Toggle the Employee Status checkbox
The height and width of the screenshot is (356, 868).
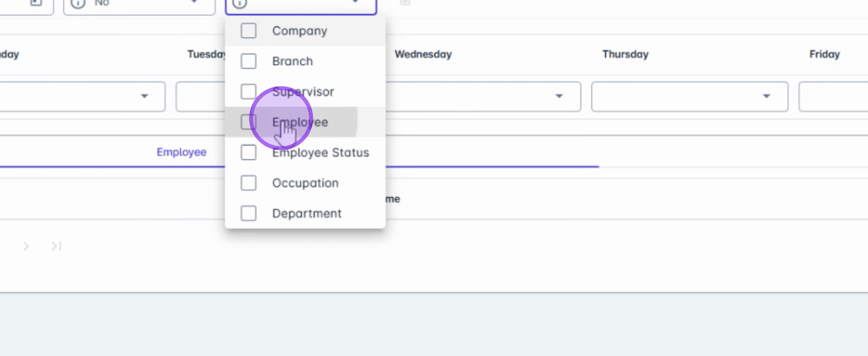click(248, 153)
